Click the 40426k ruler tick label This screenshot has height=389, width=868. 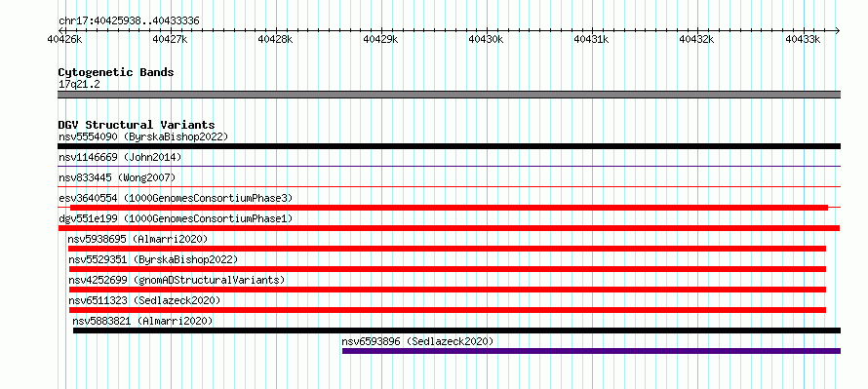point(65,39)
